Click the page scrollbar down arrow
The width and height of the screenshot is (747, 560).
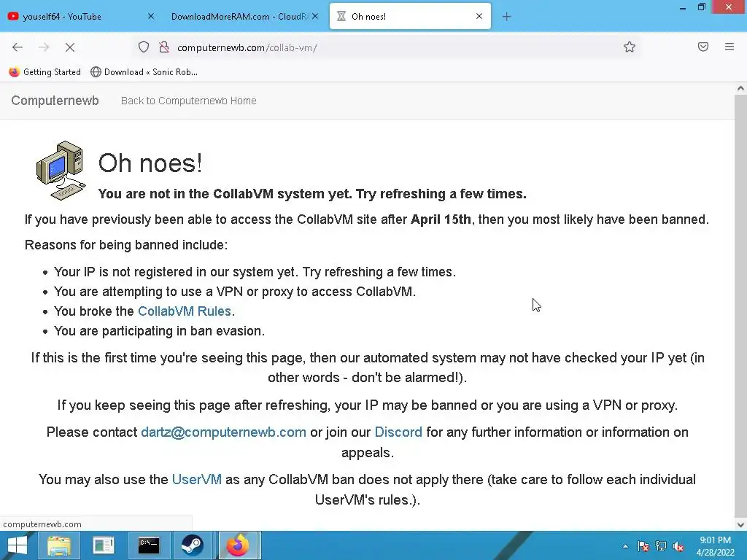(x=740, y=525)
